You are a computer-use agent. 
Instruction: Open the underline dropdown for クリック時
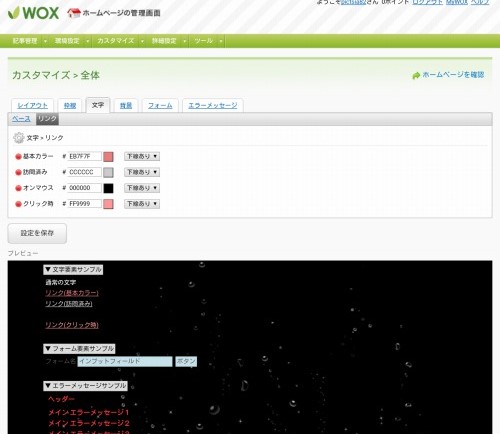(142, 204)
